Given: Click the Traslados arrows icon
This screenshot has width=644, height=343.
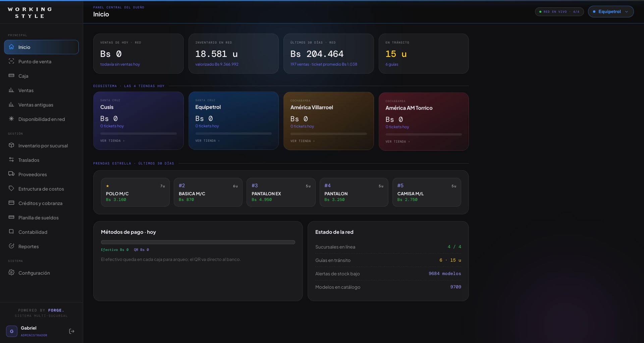Looking at the screenshot, I should 11,160.
